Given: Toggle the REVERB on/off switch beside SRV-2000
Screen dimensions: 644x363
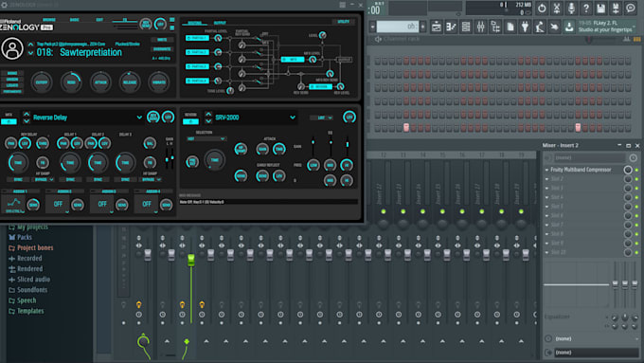Looking at the screenshot, I should (190, 121).
